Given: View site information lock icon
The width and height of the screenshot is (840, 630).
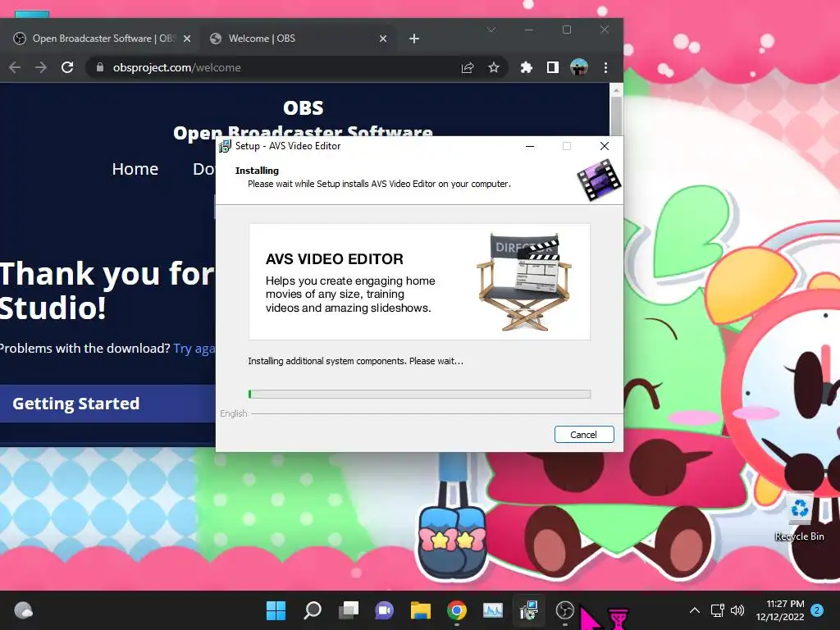Looking at the screenshot, I should [99, 67].
